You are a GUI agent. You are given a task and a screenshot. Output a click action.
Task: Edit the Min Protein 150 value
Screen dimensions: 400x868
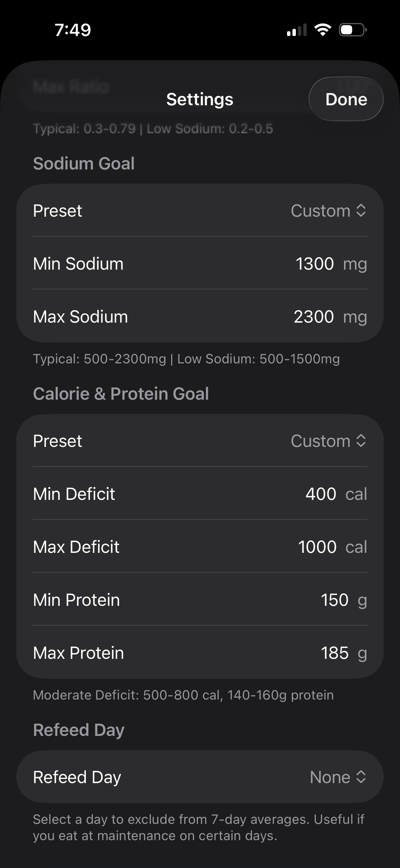coord(335,600)
